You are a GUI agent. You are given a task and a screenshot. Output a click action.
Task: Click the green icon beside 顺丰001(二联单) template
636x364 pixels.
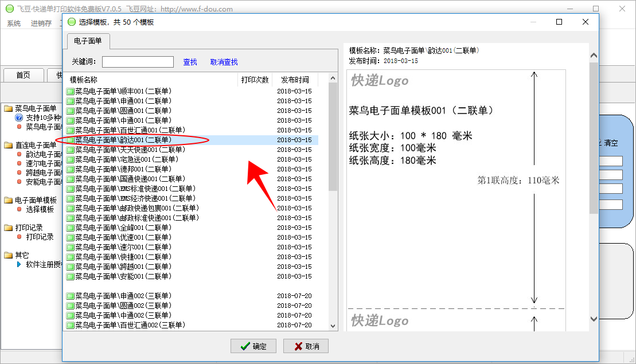pos(70,92)
